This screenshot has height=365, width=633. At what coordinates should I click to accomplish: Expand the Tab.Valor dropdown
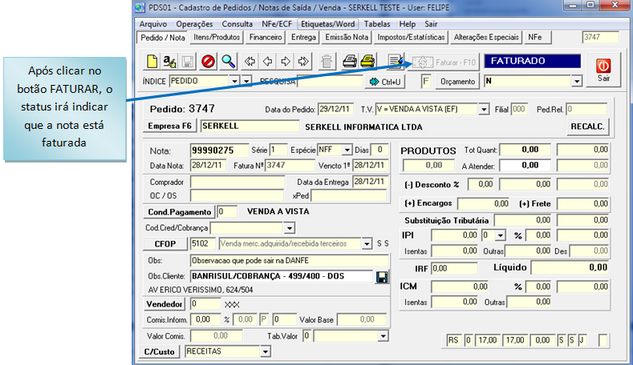[383, 336]
